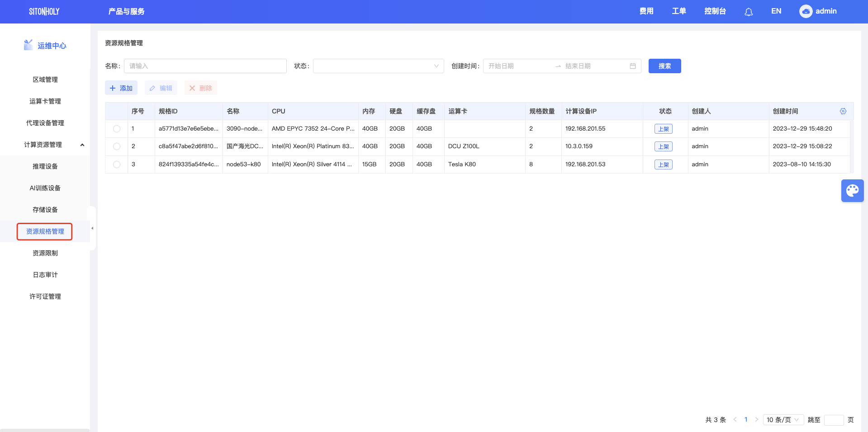Click name cell 3090-node...

(245, 129)
